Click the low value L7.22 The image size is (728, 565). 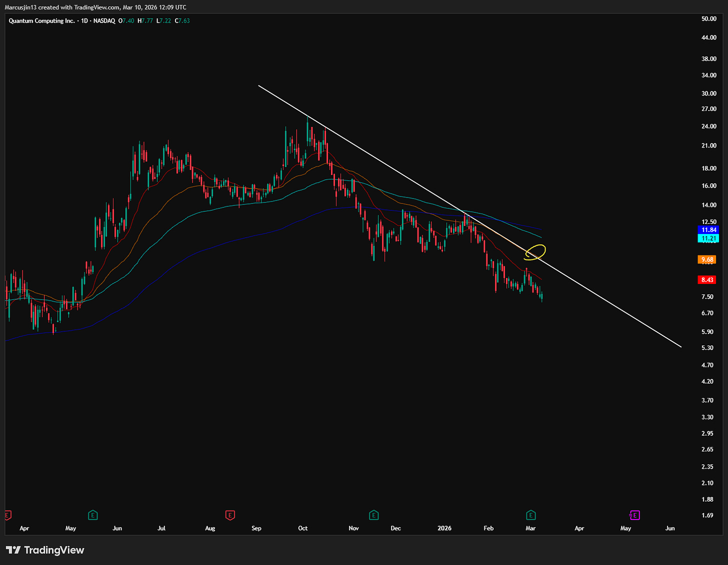[x=163, y=21]
